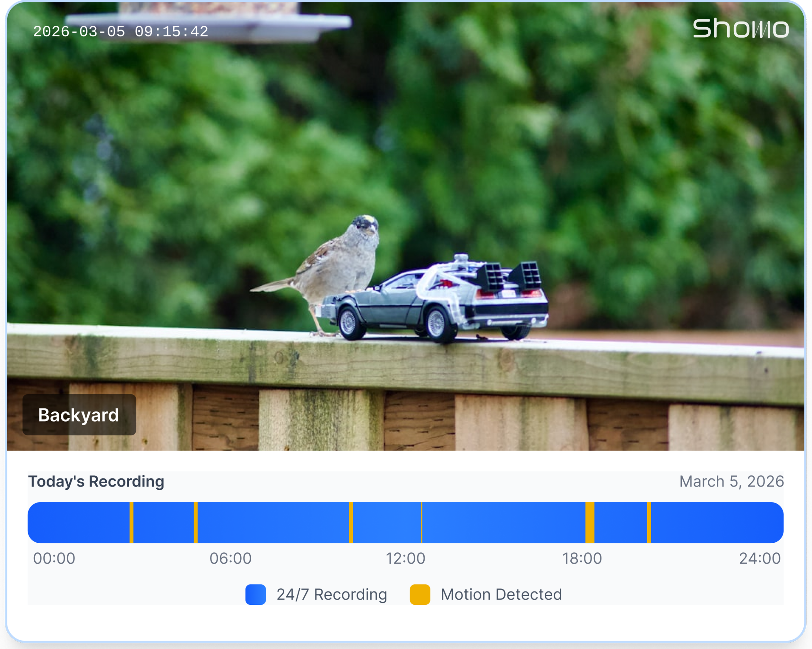Open the widest motion marker near 18:00

tap(590, 522)
